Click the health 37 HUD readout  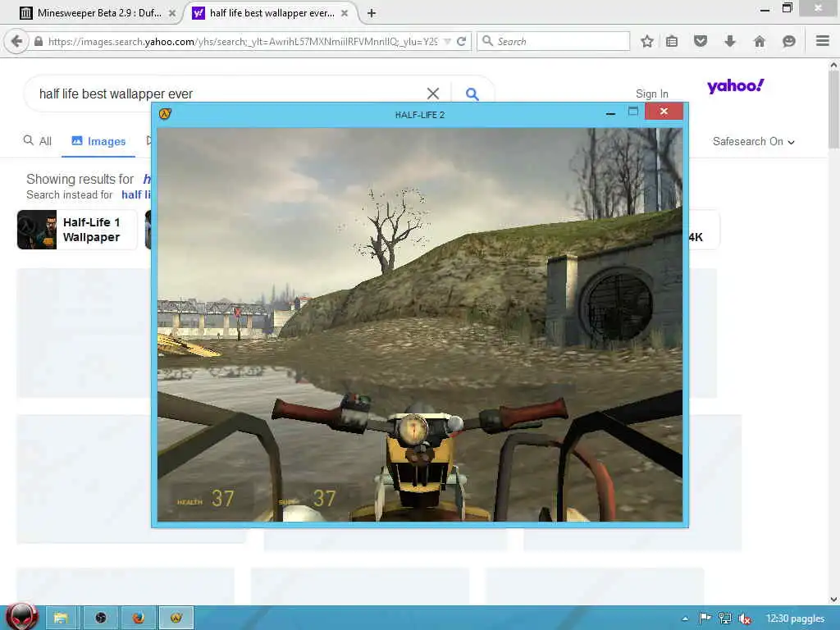pyautogui.click(x=206, y=498)
